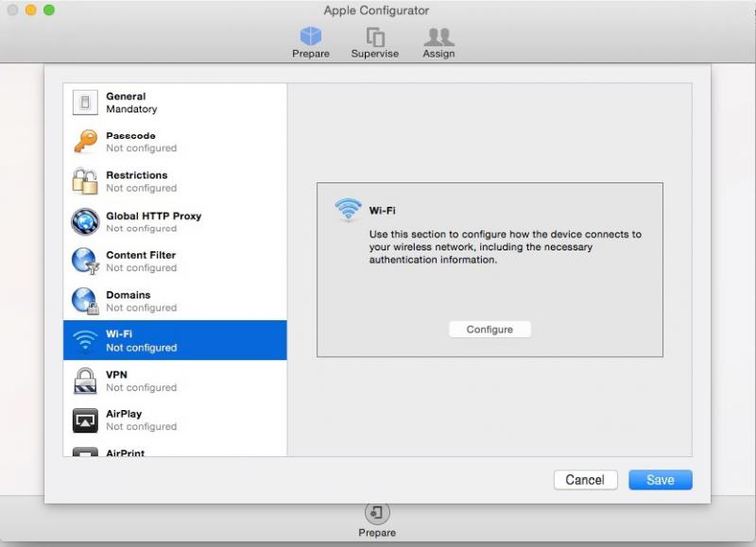Open the Prepare tab cube icon
This screenshot has height=547, width=756.
pyautogui.click(x=311, y=36)
